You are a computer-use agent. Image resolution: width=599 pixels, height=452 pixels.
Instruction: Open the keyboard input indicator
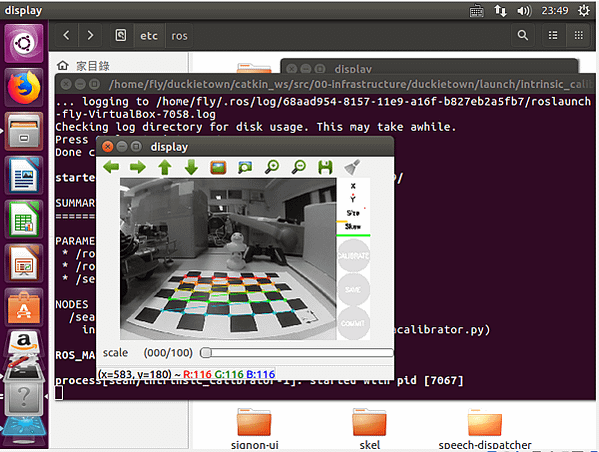(x=476, y=11)
